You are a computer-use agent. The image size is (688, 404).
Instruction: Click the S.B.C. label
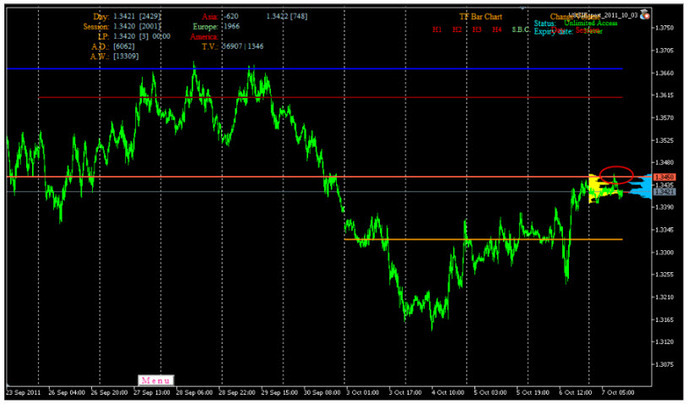tap(520, 30)
